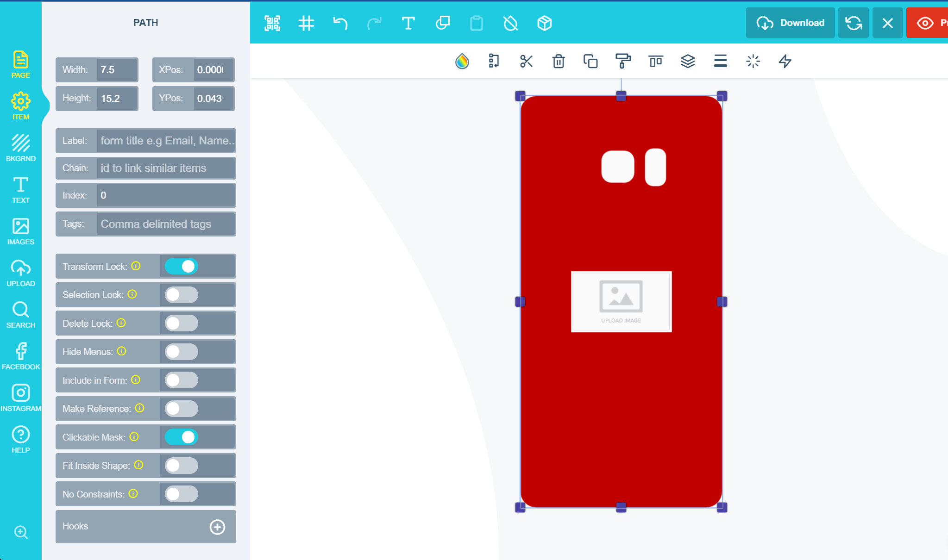Add a hook with plus button
Image resolution: width=948 pixels, height=560 pixels.
tap(217, 527)
